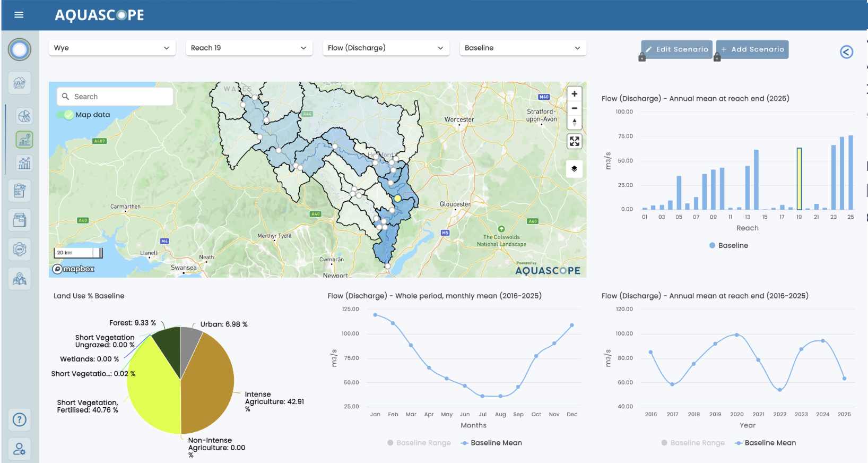Click the Wetlands: 0.00 % pie label
Image resolution: width=868 pixels, height=463 pixels.
90,359
